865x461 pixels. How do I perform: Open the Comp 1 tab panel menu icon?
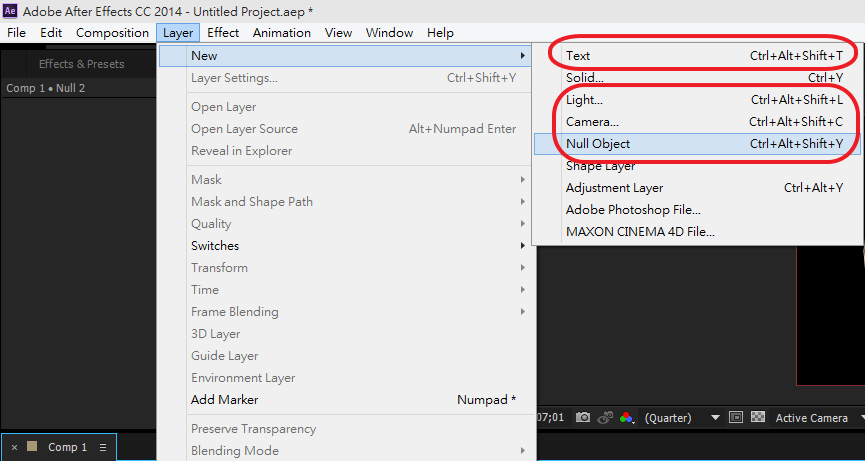(x=103, y=447)
